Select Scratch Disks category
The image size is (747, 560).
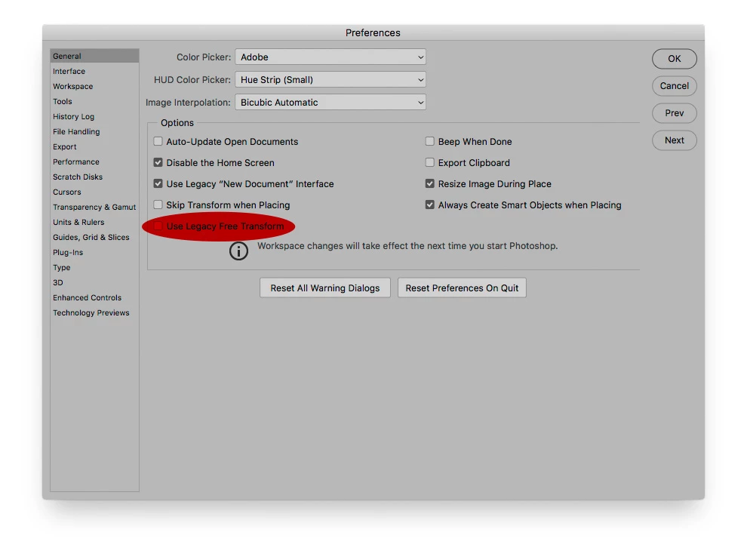[x=94, y=177]
